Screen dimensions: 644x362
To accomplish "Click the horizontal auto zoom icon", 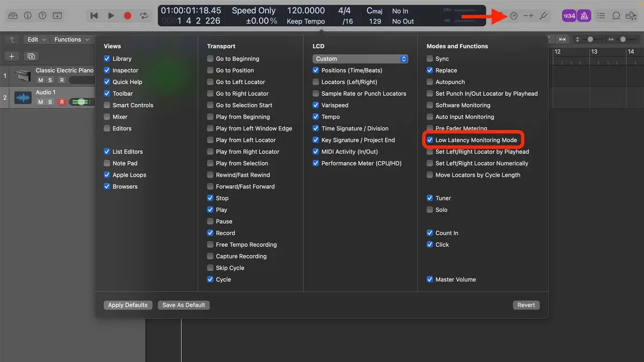I will (x=562, y=40).
